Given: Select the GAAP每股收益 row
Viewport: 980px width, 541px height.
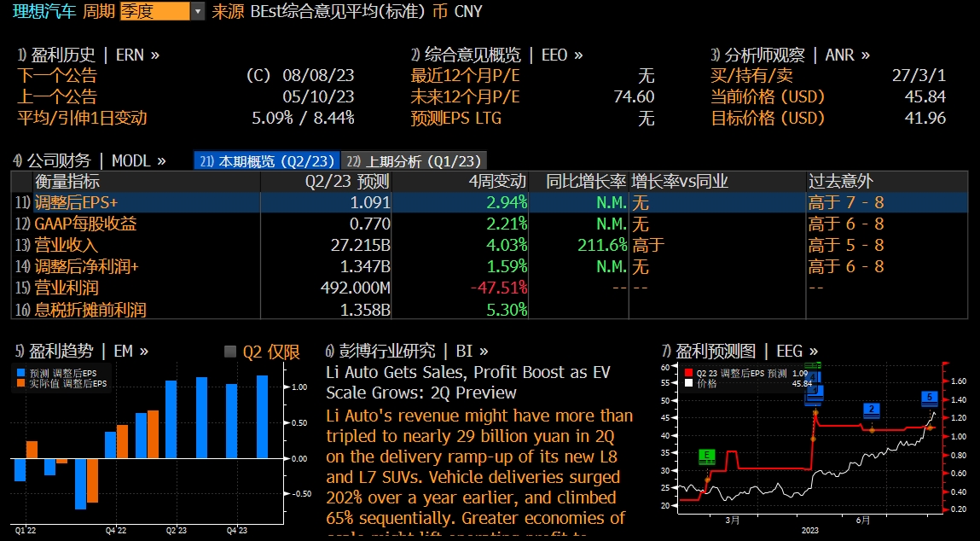Looking at the screenshot, I should (490, 224).
